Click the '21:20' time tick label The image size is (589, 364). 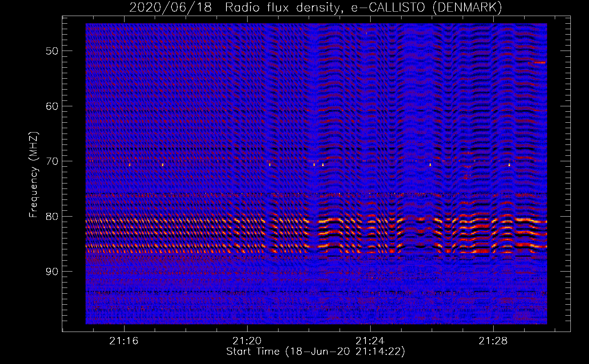(247, 341)
